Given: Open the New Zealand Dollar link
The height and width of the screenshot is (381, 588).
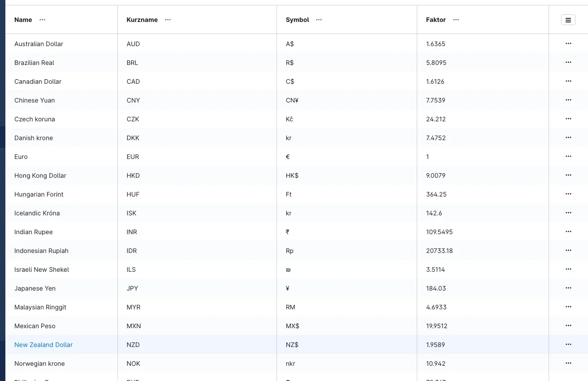Looking at the screenshot, I should pos(43,345).
